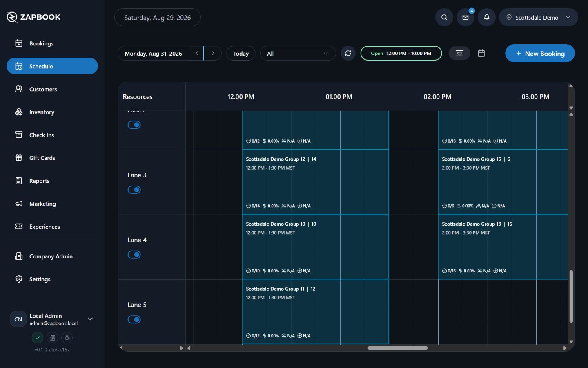Click the location pin icon
This screenshot has height=368, width=588.
[509, 17]
